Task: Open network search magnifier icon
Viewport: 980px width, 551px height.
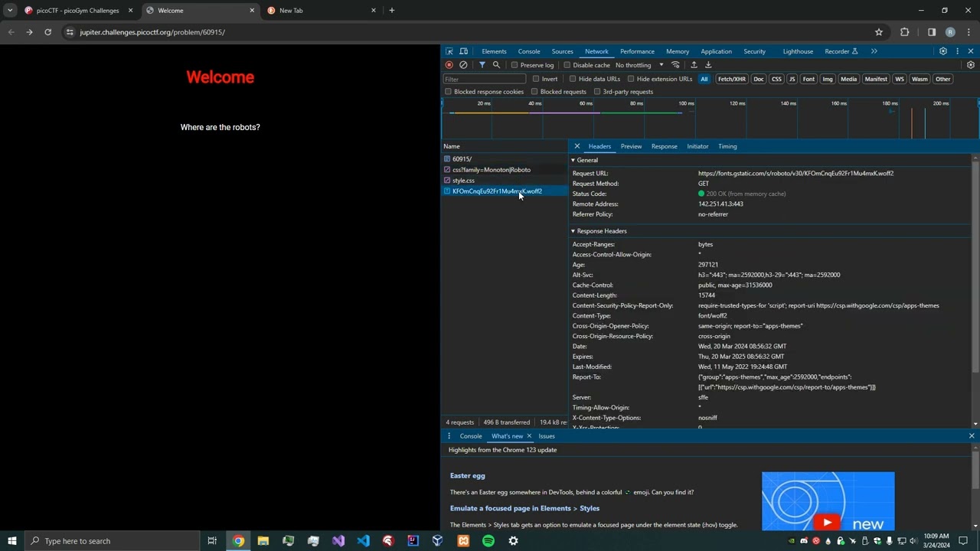Action: pyautogui.click(x=496, y=65)
